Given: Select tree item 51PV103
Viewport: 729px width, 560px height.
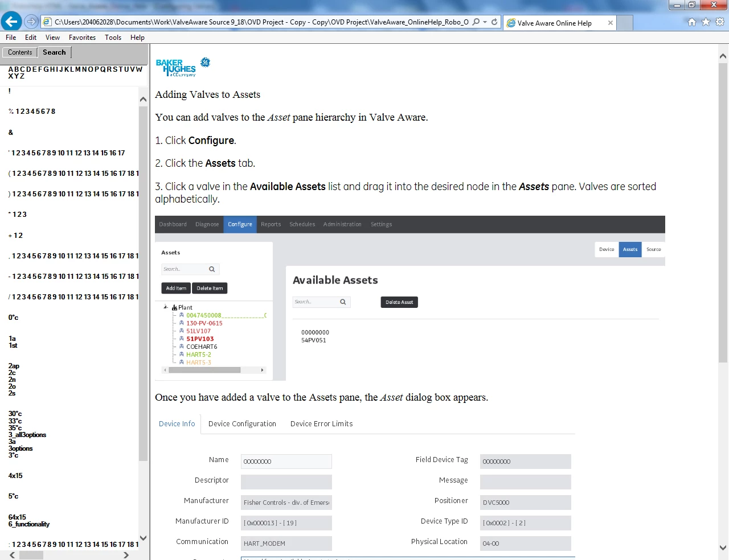Looking at the screenshot, I should point(200,339).
